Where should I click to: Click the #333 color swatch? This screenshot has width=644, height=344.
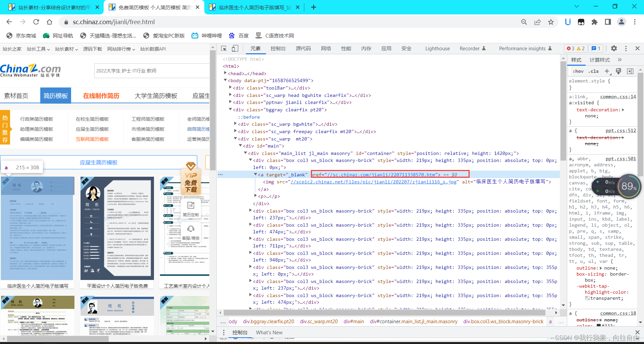click(599, 325)
